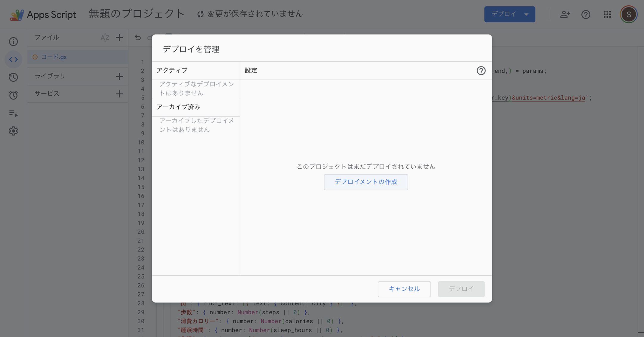Click the 無題のプロジェクト project title
This screenshot has height=337, width=644.
coord(137,14)
